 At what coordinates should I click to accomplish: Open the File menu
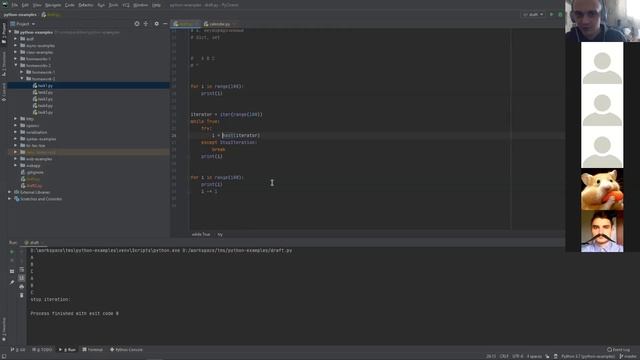[15, 5]
